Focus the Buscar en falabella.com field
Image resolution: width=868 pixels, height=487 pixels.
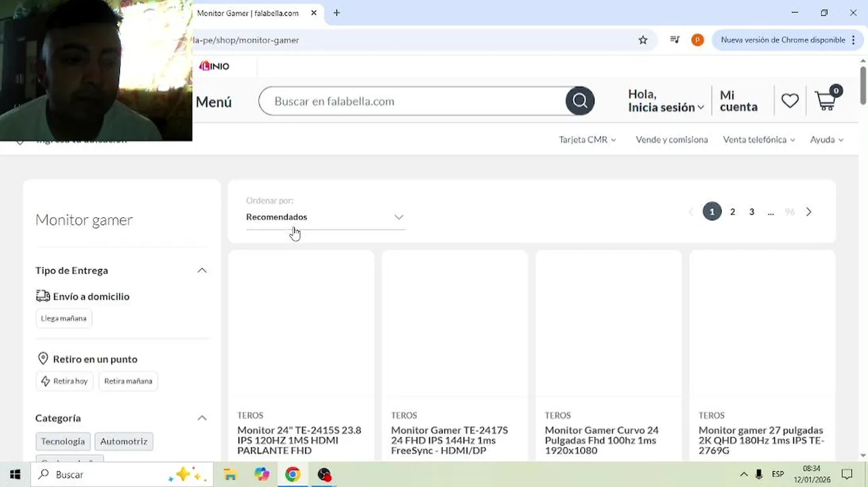coord(412,101)
